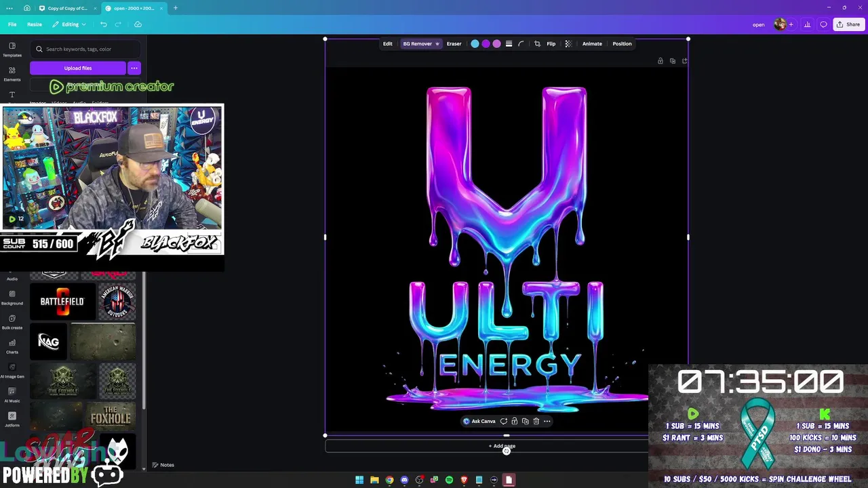The height and width of the screenshot is (488, 868).
Task: Open the transparency checkerboard icon
Action: point(568,44)
